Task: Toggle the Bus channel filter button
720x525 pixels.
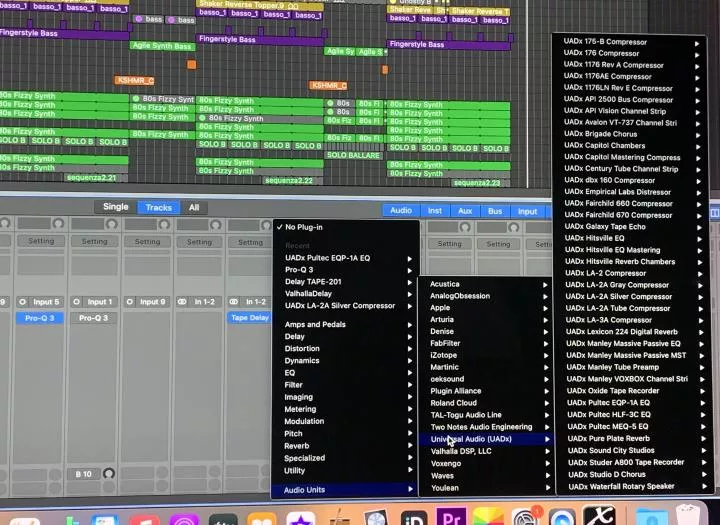Action: coord(495,211)
